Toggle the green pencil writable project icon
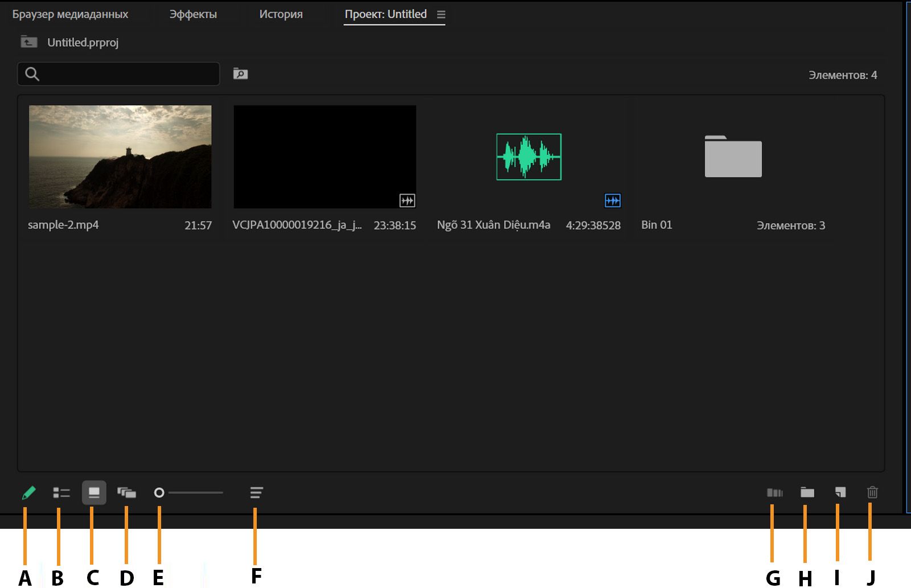Image resolution: width=911 pixels, height=588 pixels. click(x=28, y=492)
